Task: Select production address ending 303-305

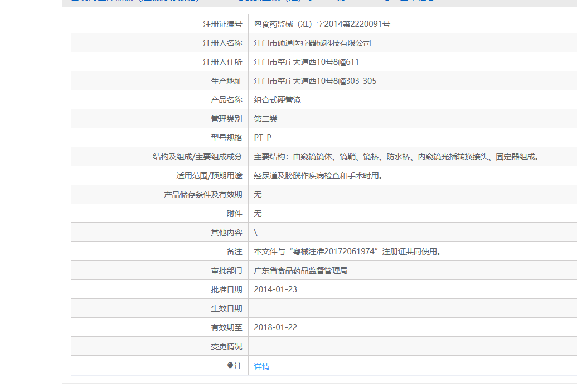Action: point(315,81)
